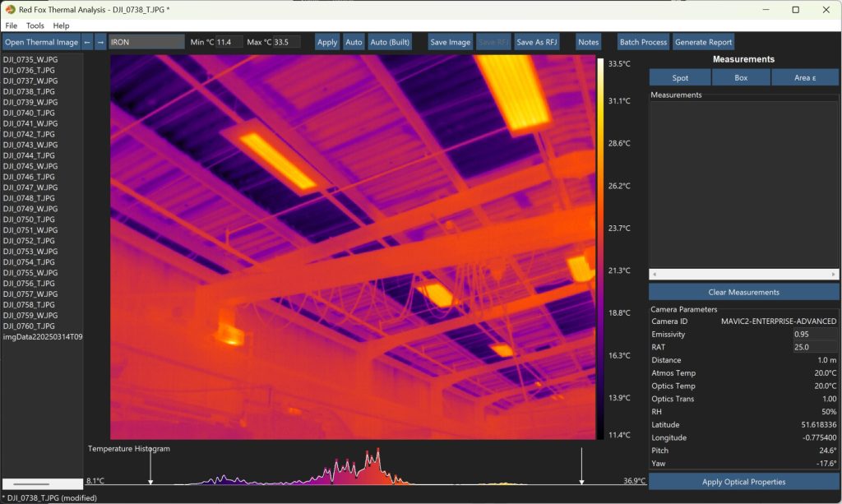Click the measurements scrollbar left arrow
The image size is (842, 504).
tap(654, 275)
